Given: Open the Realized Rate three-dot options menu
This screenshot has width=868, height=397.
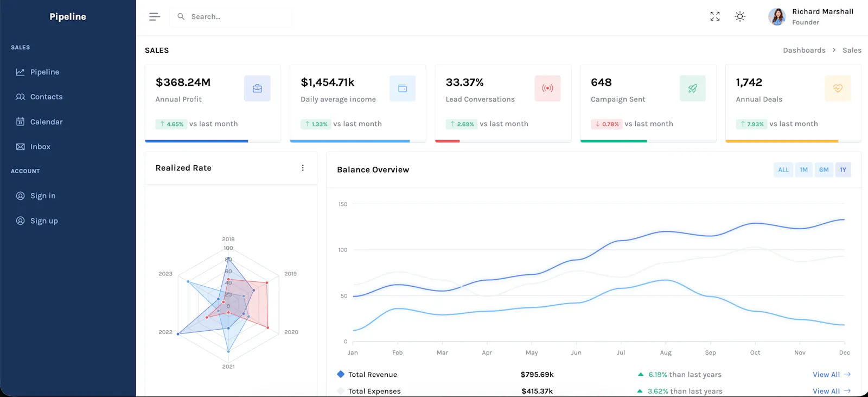Looking at the screenshot, I should coord(303,168).
